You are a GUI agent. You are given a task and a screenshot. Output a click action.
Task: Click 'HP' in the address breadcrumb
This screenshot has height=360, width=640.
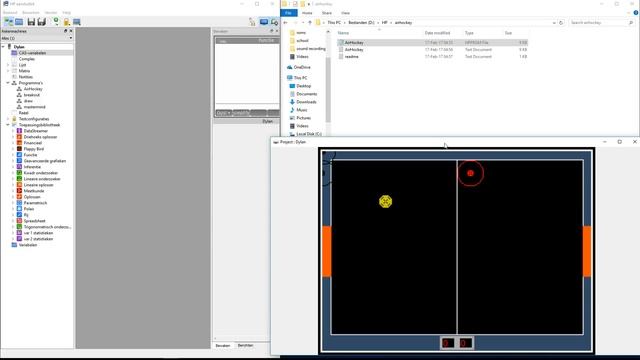pos(384,23)
